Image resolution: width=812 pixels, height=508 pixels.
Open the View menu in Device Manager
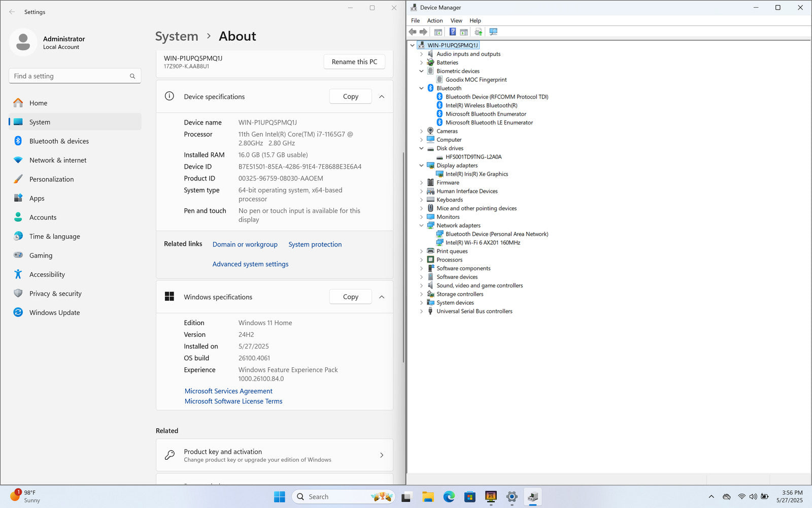pyautogui.click(x=456, y=21)
